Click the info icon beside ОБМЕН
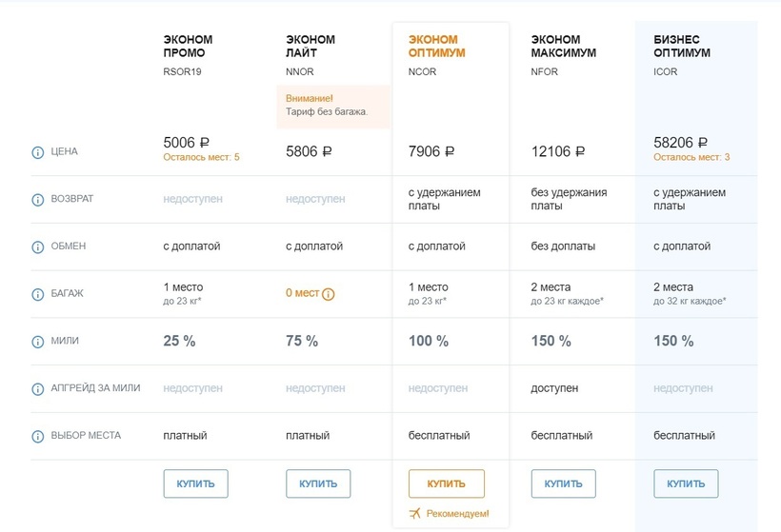The image size is (781, 532). 38,246
